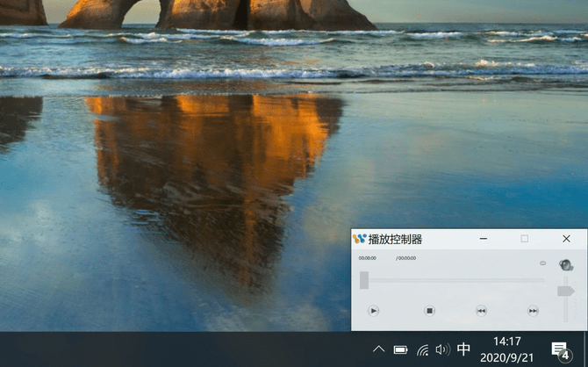The height and width of the screenshot is (367, 588).
Task: Open the system volume control in the taskbar
Action: click(442, 349)
